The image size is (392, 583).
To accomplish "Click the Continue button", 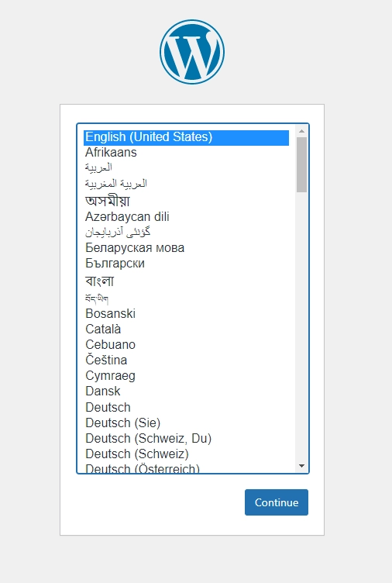I will tap(276, 502).
